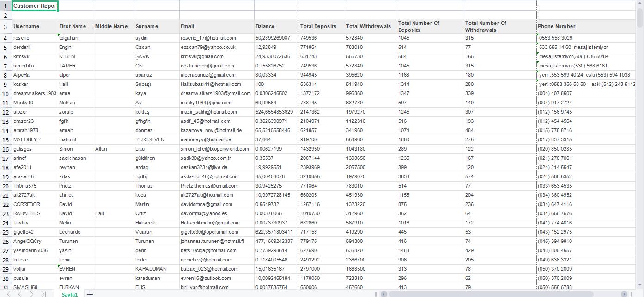Click the horizontal scrollbar right arrow

[x=625, y=294]
